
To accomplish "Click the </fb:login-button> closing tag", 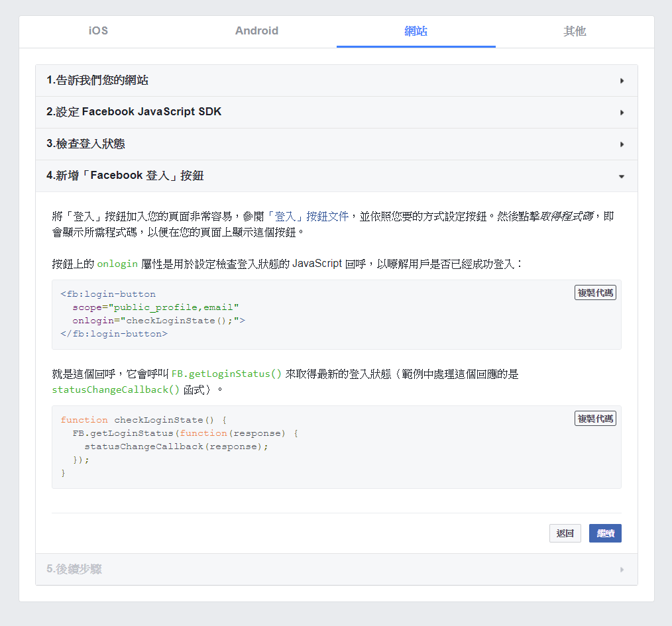I will point(114,334).
